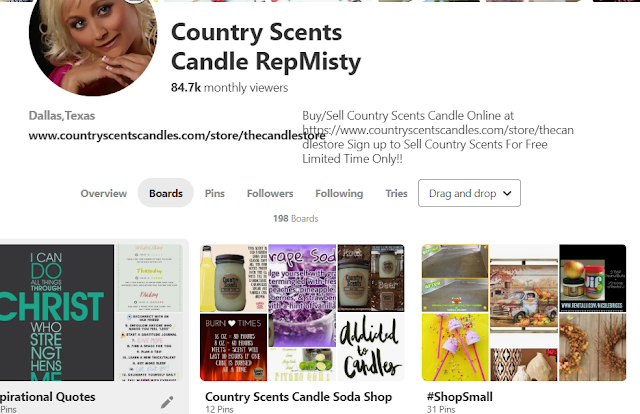Click the pencil edit icon on Inspirational Quotes board
The width and height of the screenshot is (640, 414).
pyautogui.click(x=167, y=402)
